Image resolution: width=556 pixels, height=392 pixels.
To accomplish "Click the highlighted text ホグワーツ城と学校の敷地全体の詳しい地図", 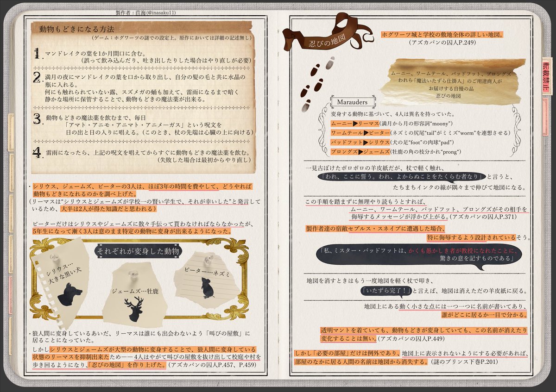I will [442, 34].
